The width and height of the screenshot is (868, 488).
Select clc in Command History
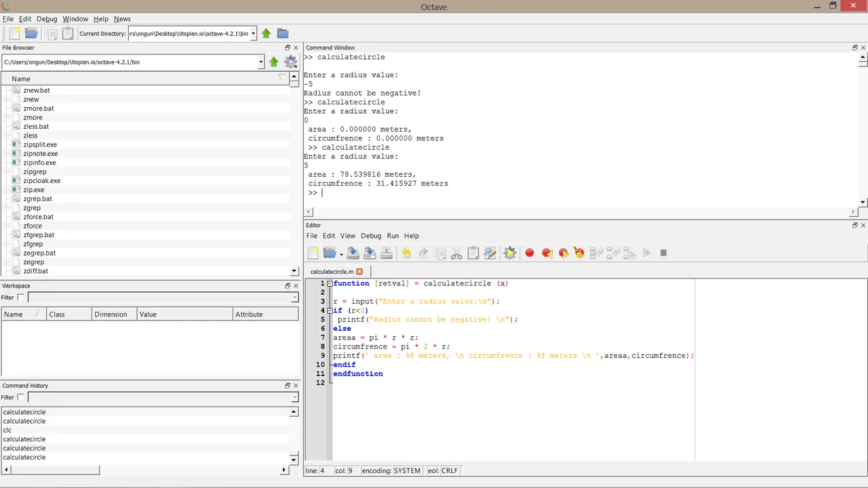[x=7, y=430]
